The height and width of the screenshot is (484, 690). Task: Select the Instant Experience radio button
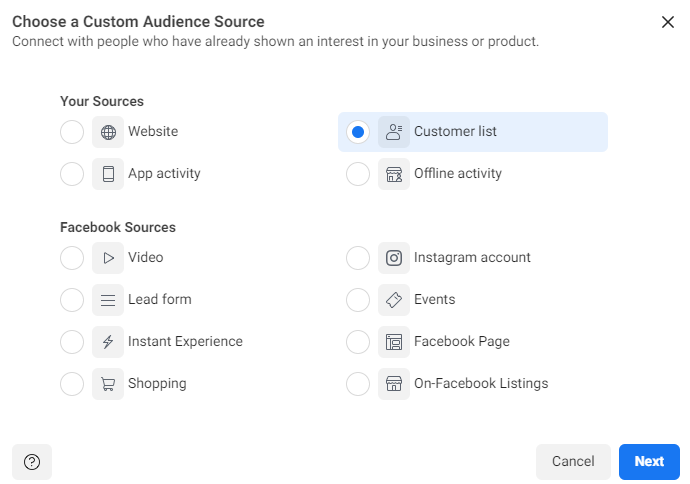click(72, 342)
